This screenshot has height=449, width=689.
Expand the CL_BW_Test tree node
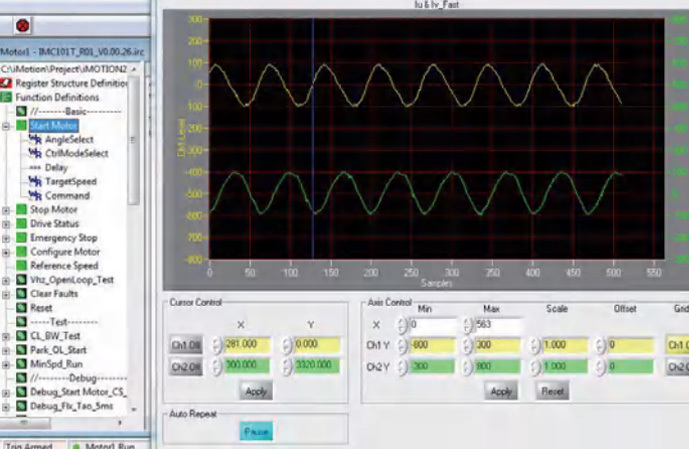pyautogui.click(x=6, y=337)
